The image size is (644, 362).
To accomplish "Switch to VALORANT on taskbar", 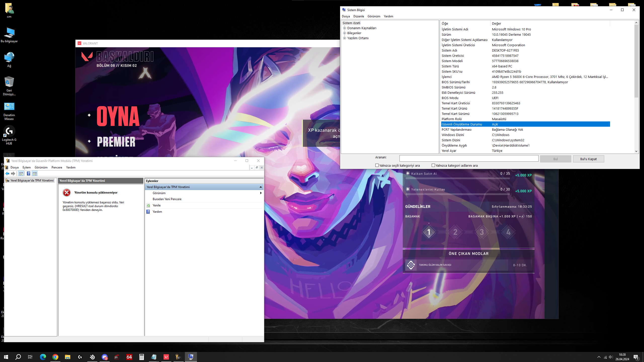I will click(166, 357).
